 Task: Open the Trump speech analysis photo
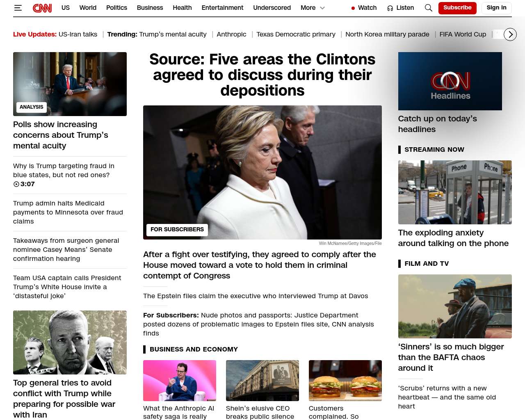click(70, 84)
